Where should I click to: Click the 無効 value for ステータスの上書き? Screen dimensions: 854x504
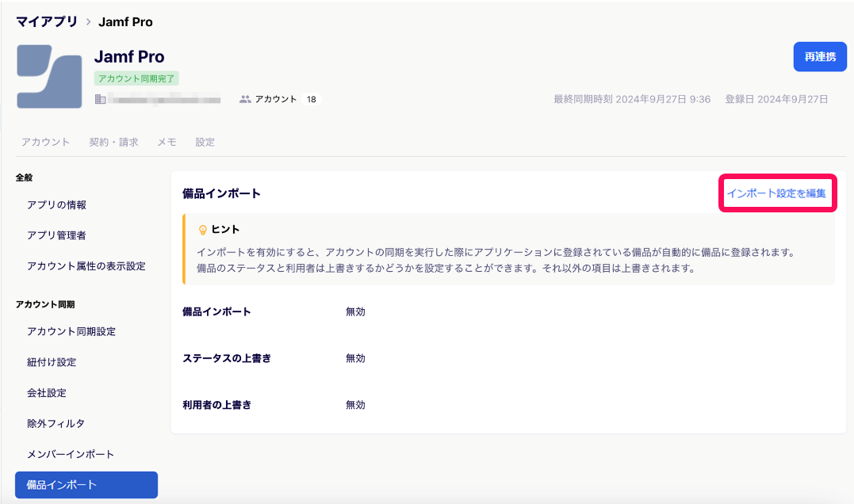355,358
